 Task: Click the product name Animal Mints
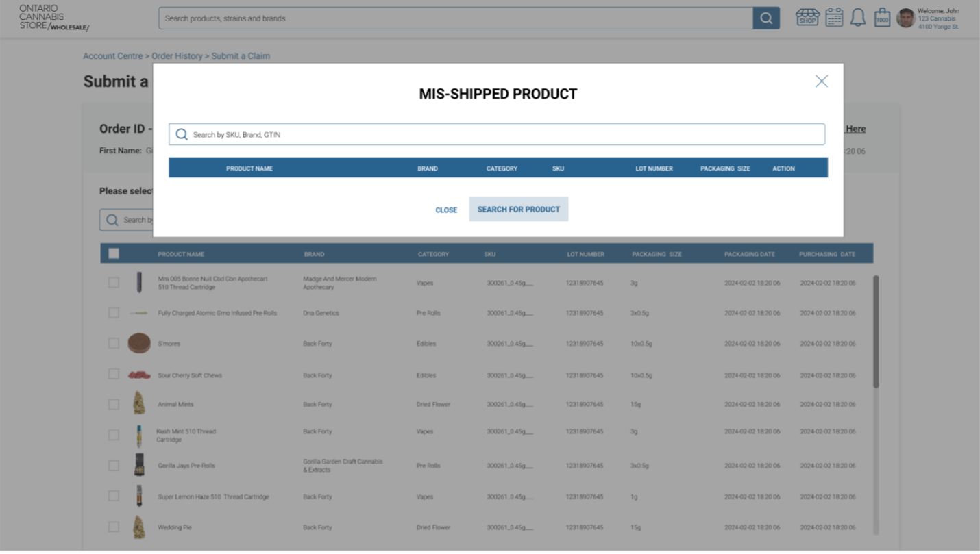pos(175,405)
